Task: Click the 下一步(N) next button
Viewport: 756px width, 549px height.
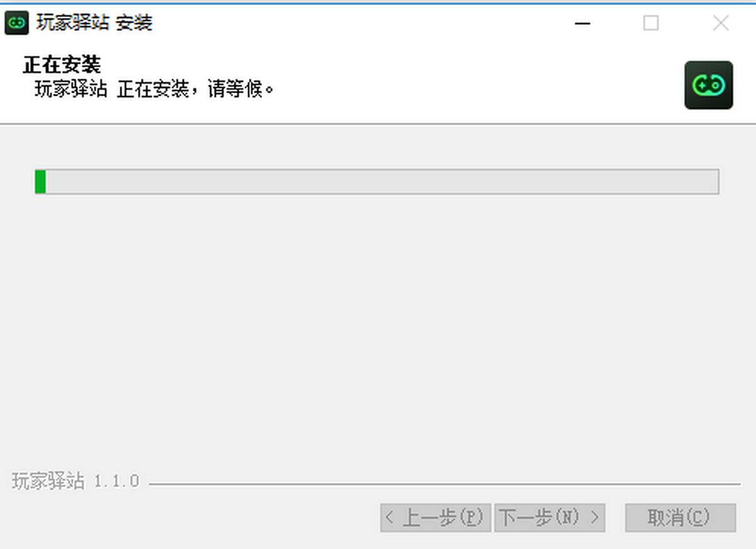Action: [x=549, y=518]
